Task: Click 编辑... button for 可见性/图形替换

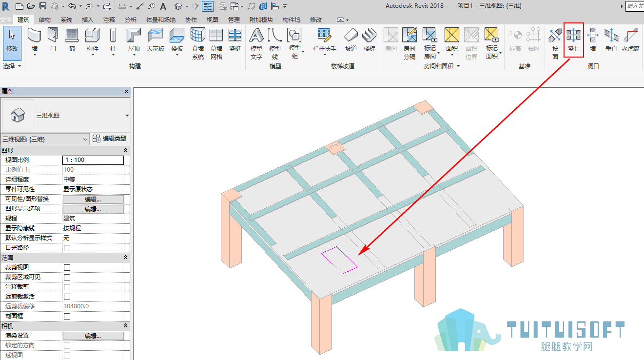Action: (x=93, y=199)
